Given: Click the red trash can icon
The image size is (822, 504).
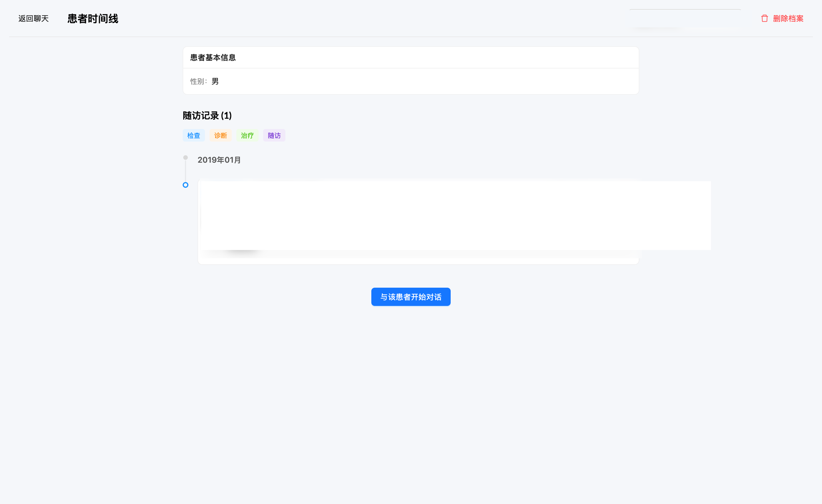Looking at the screenshot, I should 764,18.
